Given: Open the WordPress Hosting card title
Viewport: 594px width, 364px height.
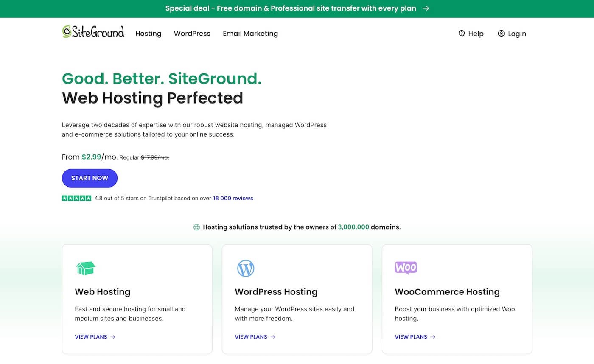Looking at the screenshot, I should click(276, 292).
